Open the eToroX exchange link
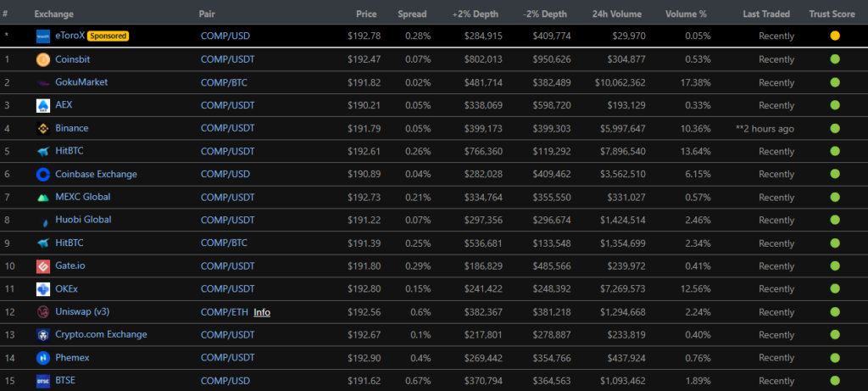The width and height of the screenshot is (868, 391). [x=70, y=36]
